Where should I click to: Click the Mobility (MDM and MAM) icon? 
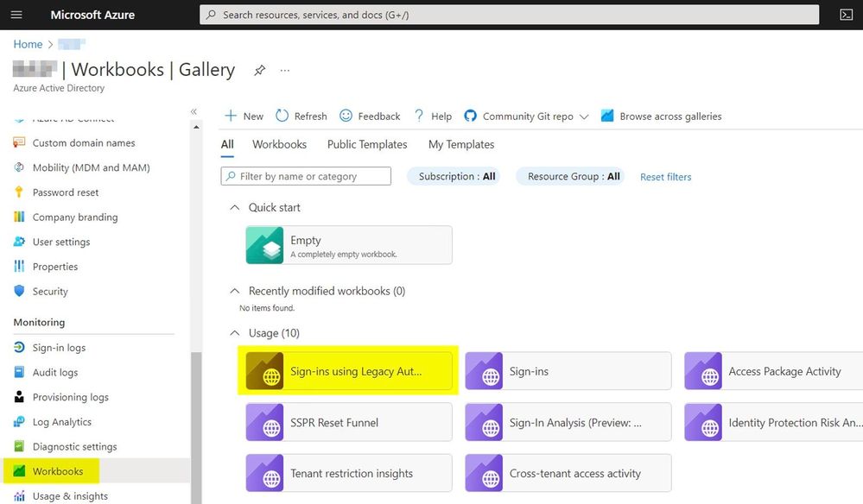coord(19,167)
